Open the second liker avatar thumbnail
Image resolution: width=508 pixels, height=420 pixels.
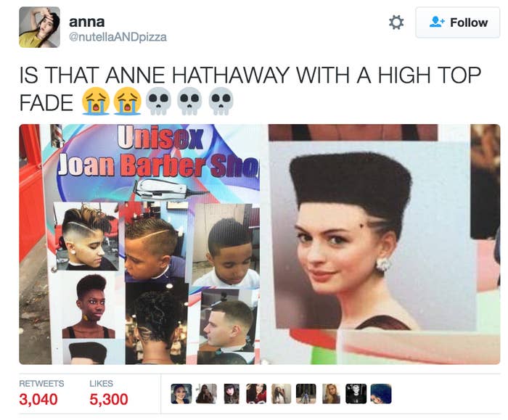click(x=206, y=394)
